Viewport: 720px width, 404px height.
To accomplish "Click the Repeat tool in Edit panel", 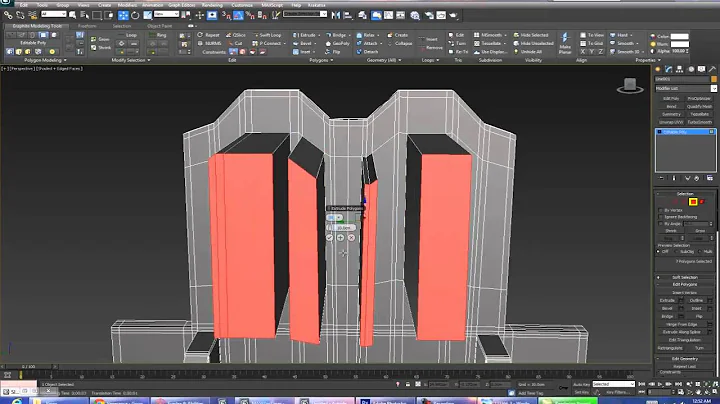I will click(208, 35).
